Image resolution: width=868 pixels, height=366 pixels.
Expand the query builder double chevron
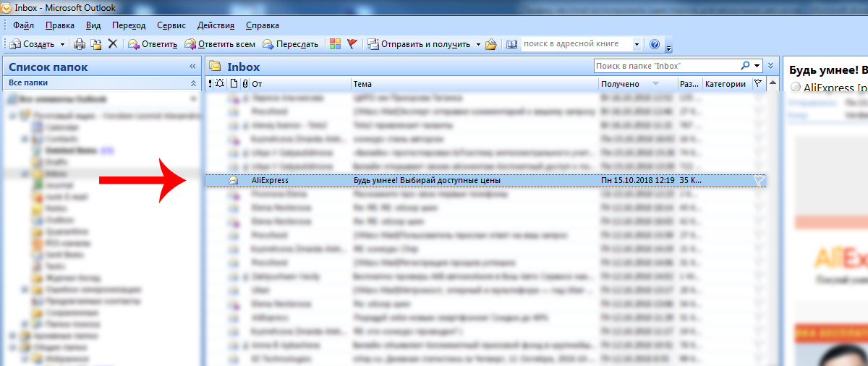tap(770, 66)
